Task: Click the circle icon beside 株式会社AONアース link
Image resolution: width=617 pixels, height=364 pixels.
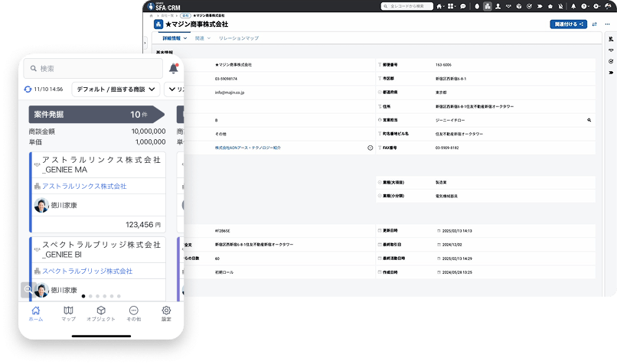Action: click(371, 148)
